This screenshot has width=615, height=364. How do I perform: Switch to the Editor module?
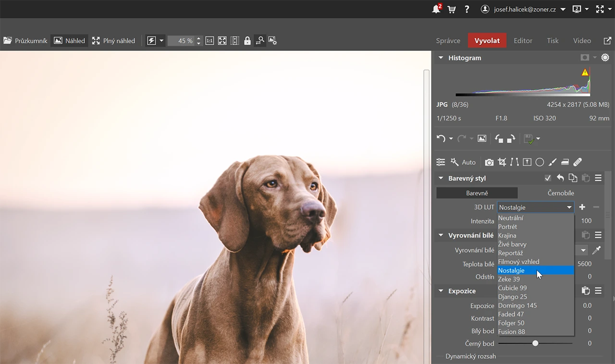point(523,41)
